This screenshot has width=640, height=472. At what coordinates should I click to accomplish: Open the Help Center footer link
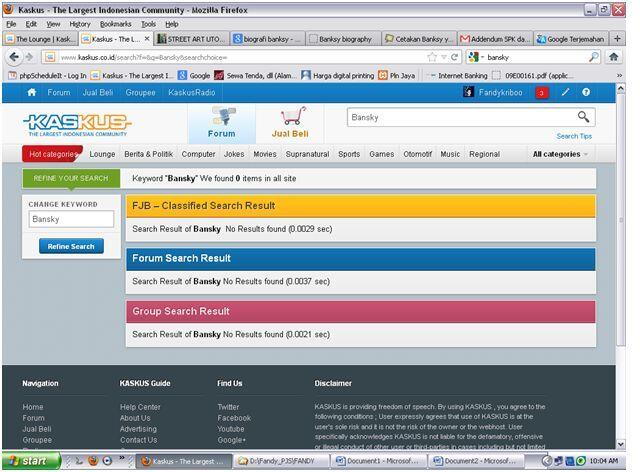140,407
